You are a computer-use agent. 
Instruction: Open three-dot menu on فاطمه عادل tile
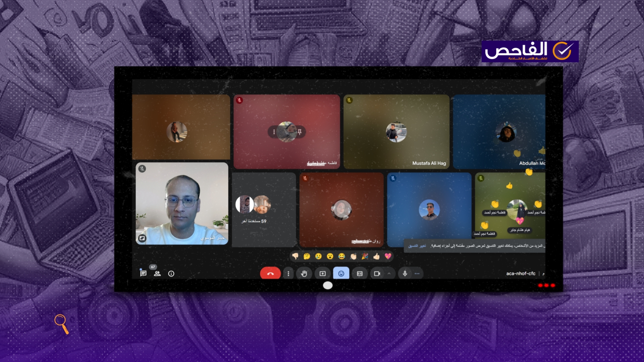[274, 132]
